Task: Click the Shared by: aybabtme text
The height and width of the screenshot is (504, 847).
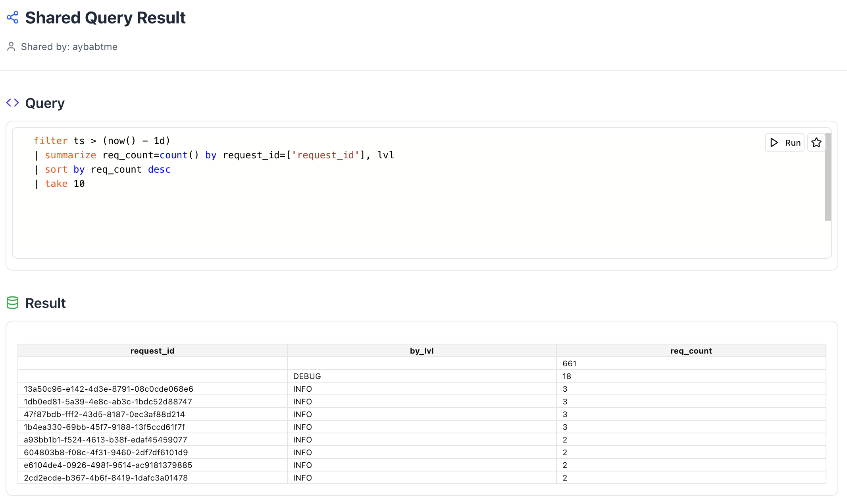Action: [x=69, y=47]
